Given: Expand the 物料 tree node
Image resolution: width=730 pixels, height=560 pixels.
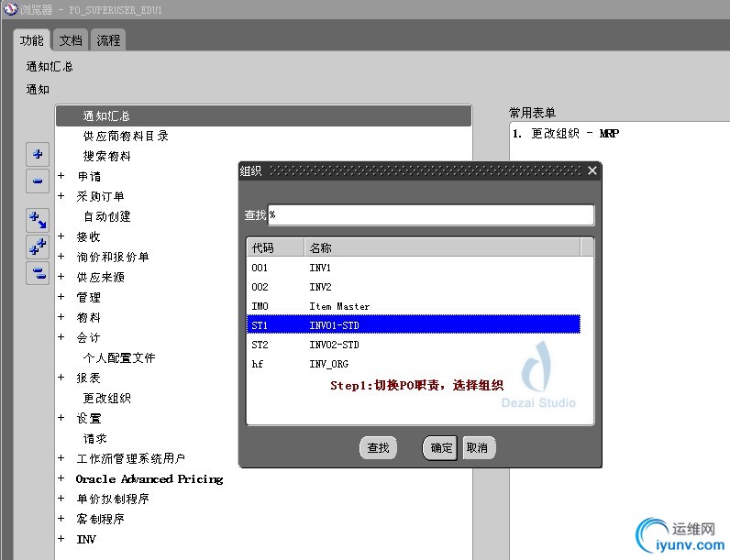Looking at the screenshot, I should click(x=61, y=317).
